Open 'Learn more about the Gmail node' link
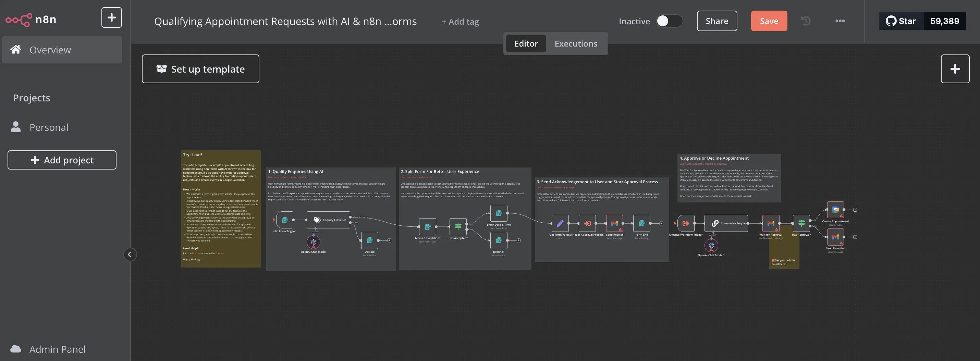The height and width of the screenshot is (361, 980). point(555,188)
